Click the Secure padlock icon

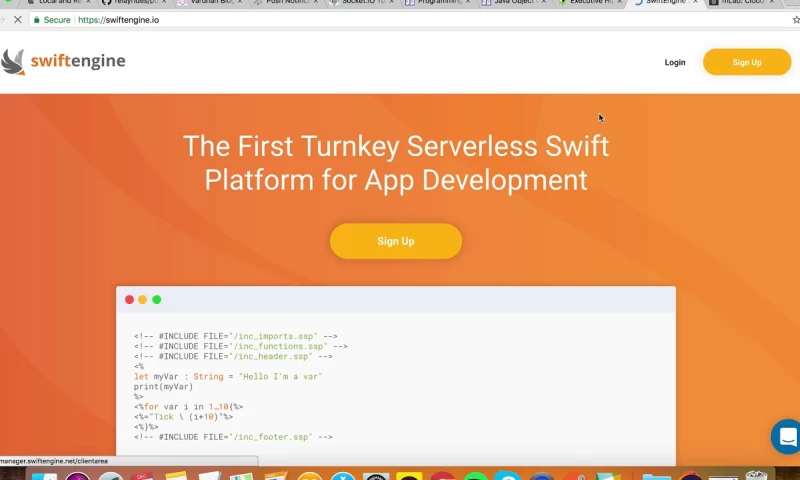click(37, 20)
